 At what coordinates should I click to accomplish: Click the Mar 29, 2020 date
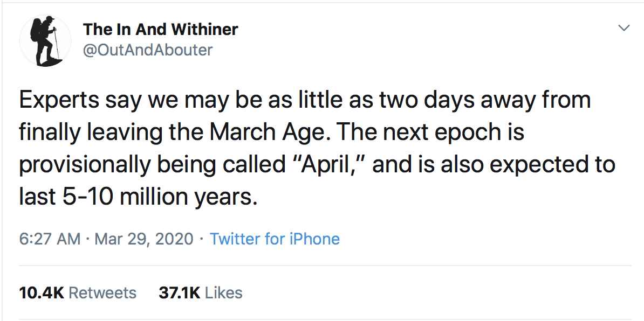(143, 239)
